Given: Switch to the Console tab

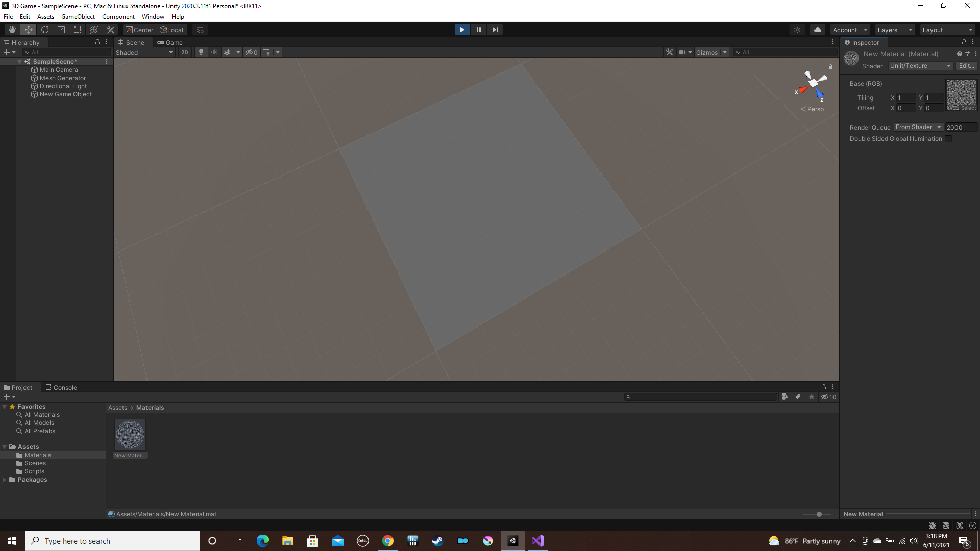Looking at the screenshot, I should tap(61, 387).
